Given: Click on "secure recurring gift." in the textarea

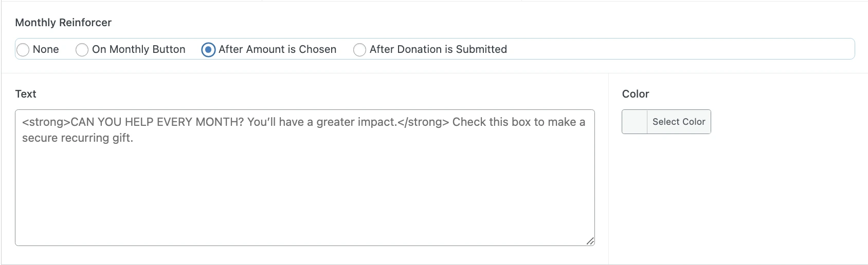Looking at the screenshot, I should (x=78, y=138).
